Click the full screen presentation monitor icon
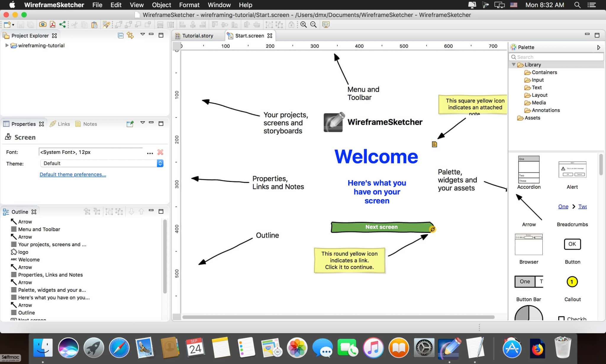 326,25
